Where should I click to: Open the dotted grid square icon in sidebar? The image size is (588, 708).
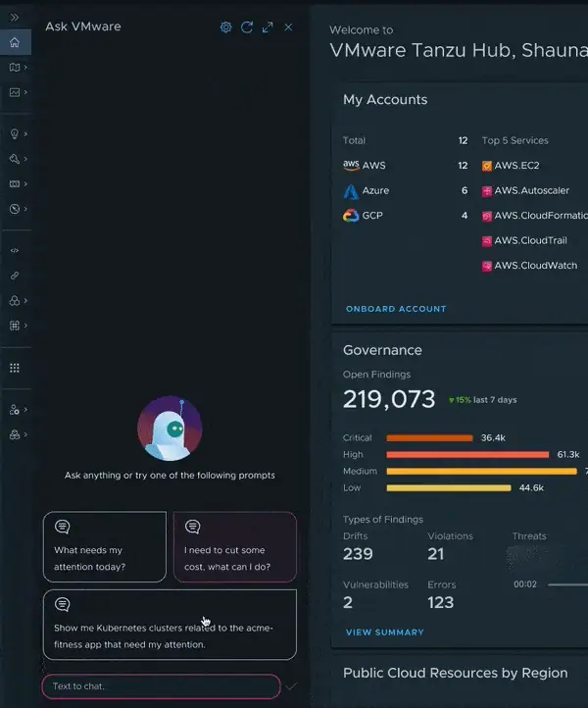[15, 326]
